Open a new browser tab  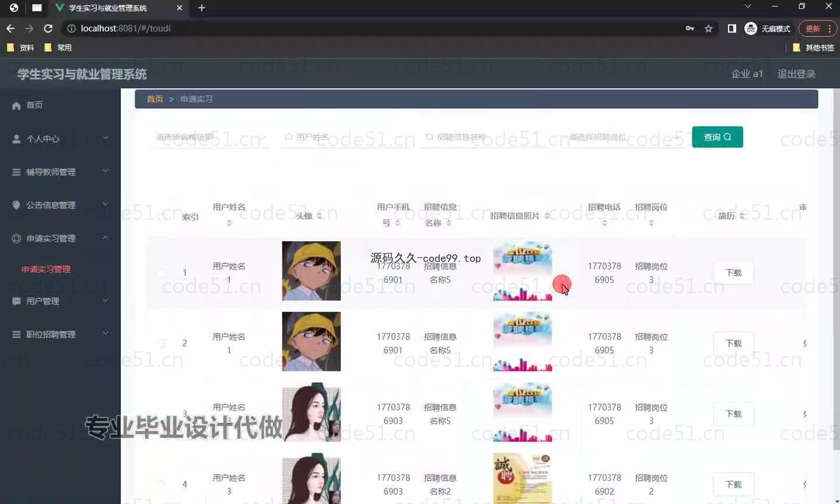[202, 8]
